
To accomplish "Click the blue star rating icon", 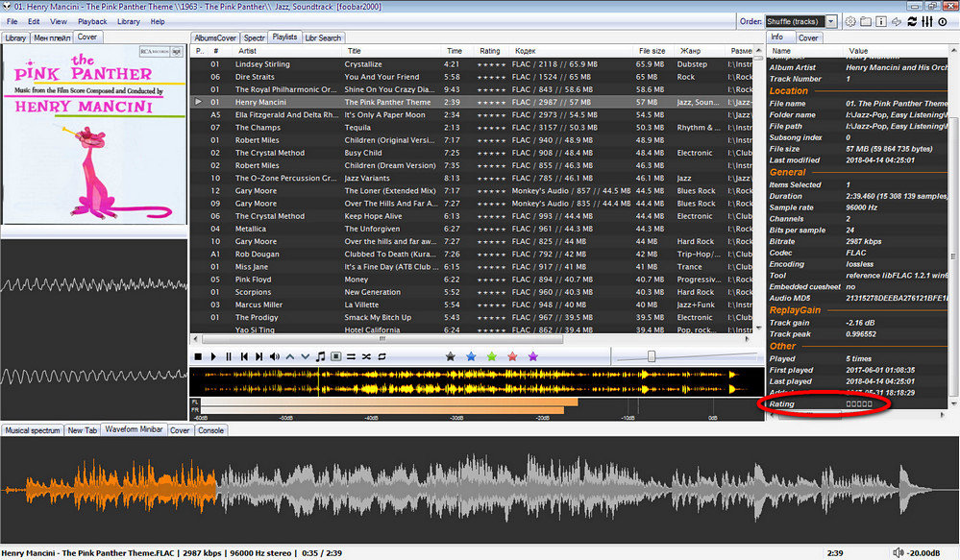I will (x=470, y=356).
